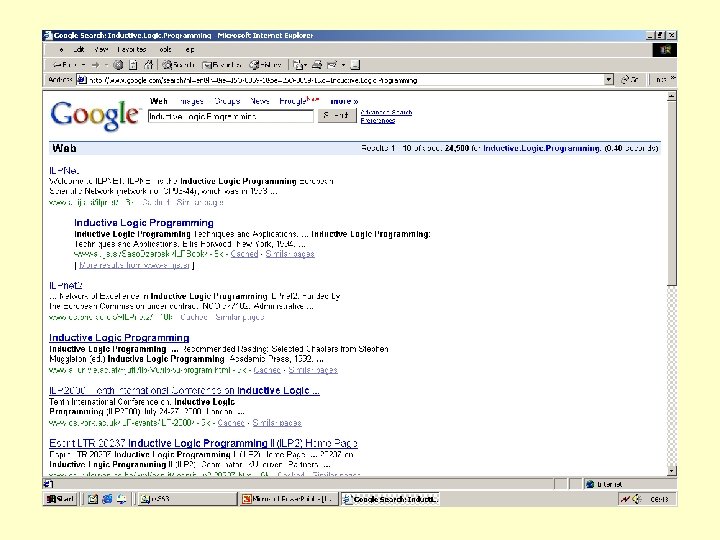Open the View menu
This screenshot has width=720, height=540.
coord(101,50)
